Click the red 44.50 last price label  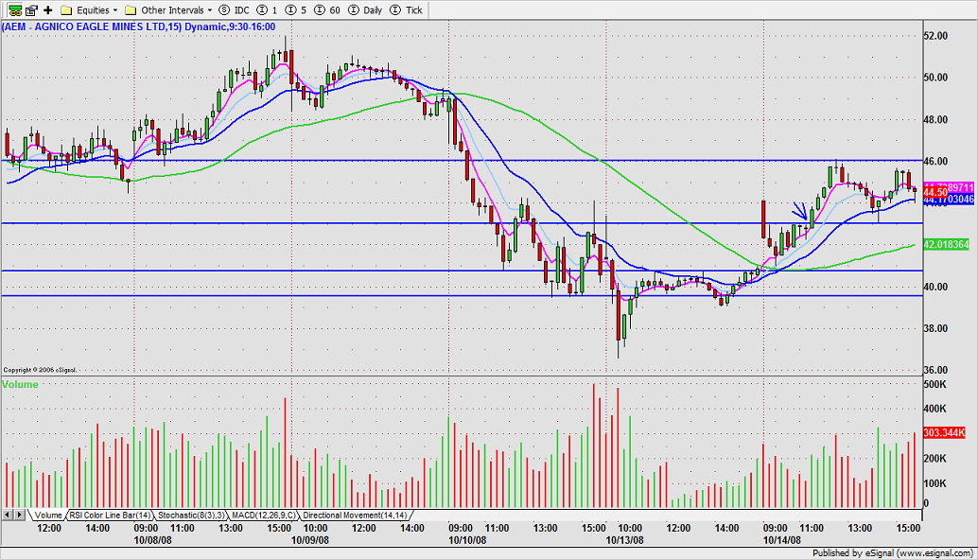[934, 193]
